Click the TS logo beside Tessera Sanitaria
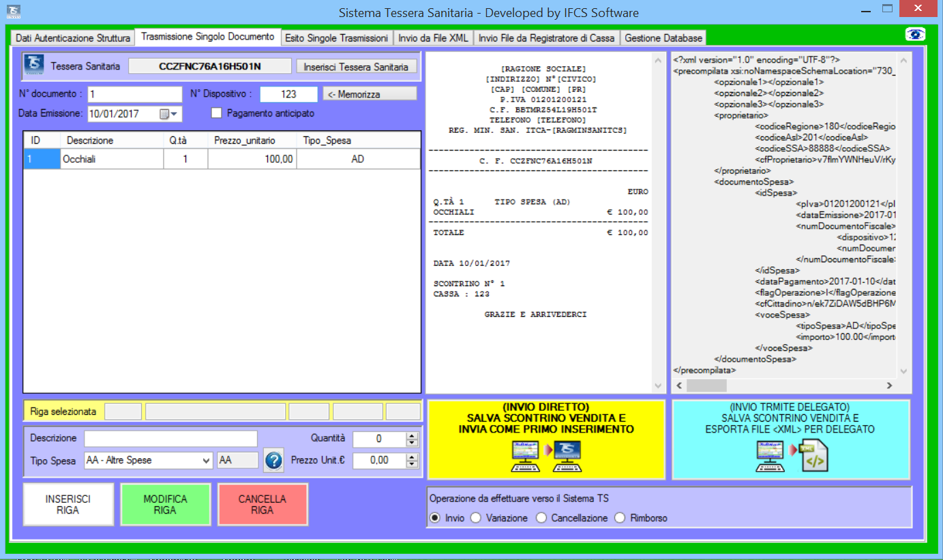This screenshot has width=943, height=560. (x=33, y=65)
